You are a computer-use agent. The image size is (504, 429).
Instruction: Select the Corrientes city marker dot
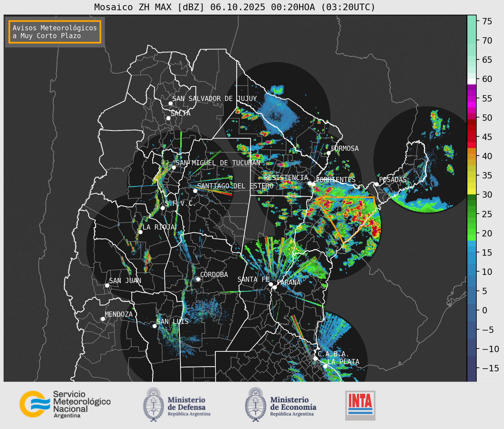point(313,184)
